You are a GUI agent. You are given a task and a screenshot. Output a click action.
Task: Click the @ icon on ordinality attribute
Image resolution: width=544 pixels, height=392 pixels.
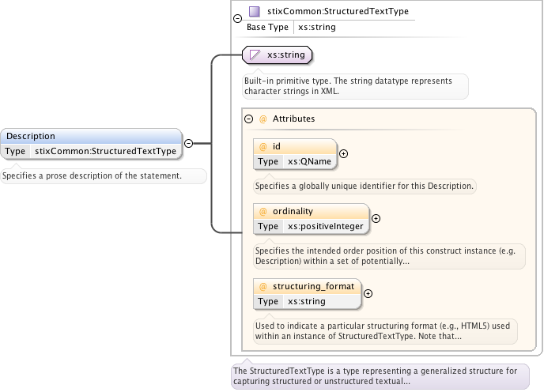pyautogui.click(x=263, y=212)
